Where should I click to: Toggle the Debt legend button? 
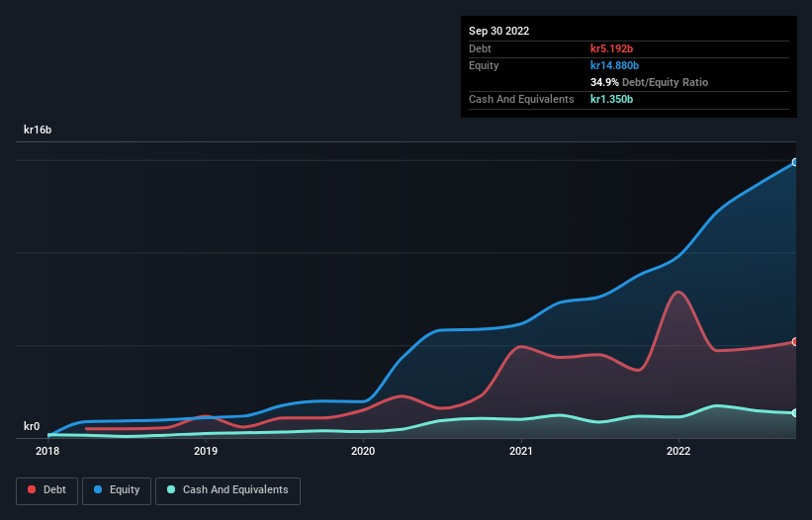click(46, 490)
